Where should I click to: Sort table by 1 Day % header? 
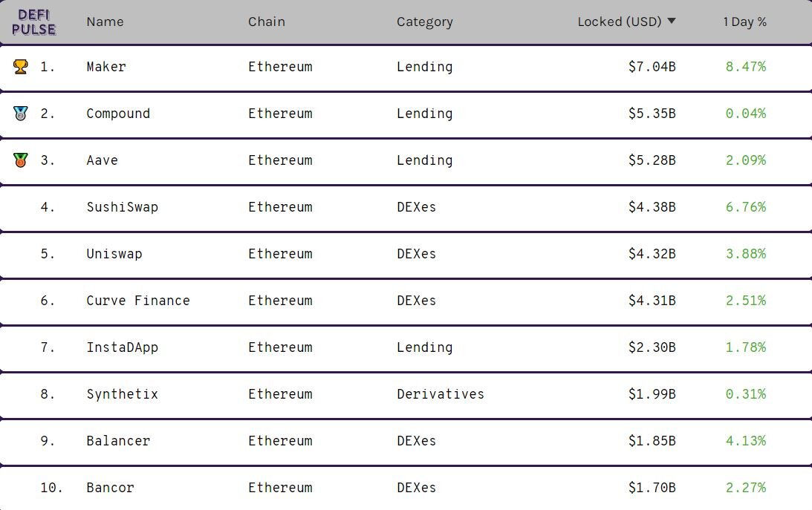pyautogui.click(x=744, y=22)
